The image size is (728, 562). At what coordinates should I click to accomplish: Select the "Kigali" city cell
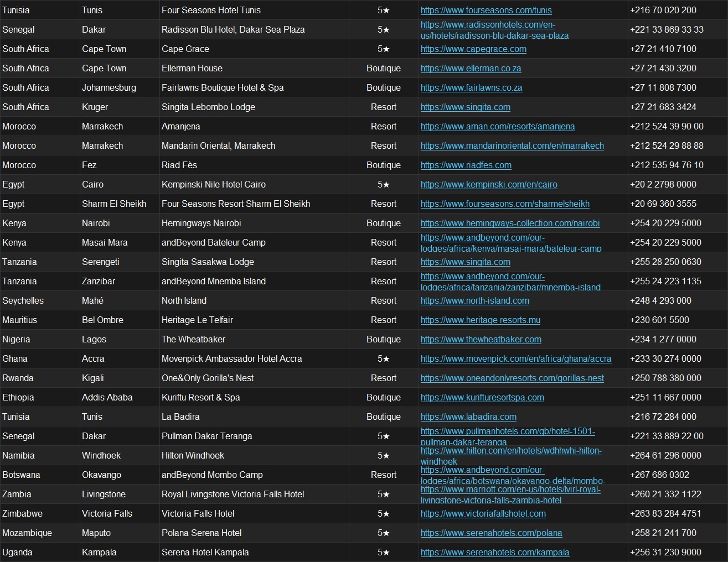pyautogui.click(x=120, y=378)
